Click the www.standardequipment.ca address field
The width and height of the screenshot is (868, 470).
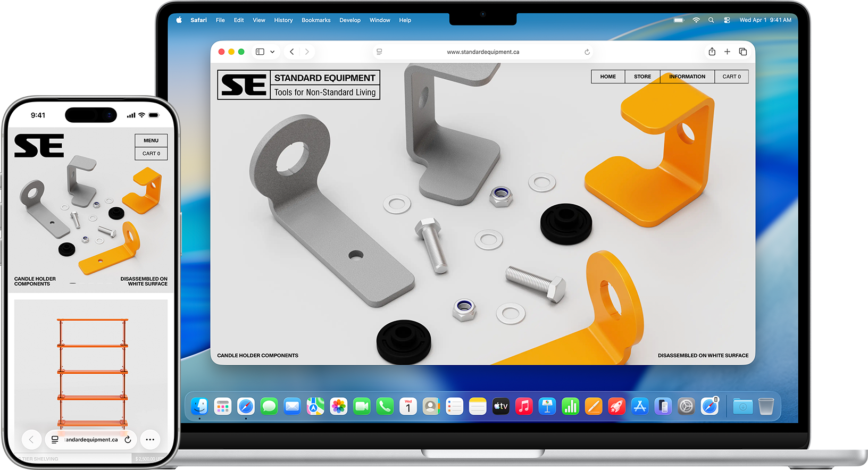(483, 52)
